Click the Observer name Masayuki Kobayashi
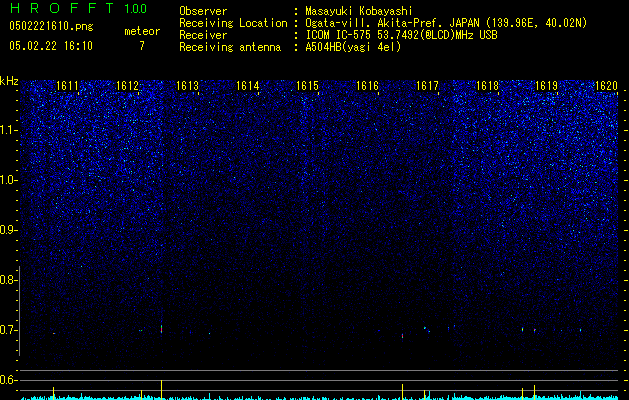 (x=359, y=11)
